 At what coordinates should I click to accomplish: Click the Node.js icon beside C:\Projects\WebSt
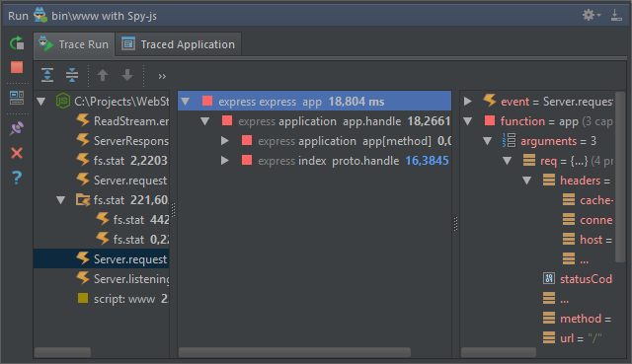point(63,101)
